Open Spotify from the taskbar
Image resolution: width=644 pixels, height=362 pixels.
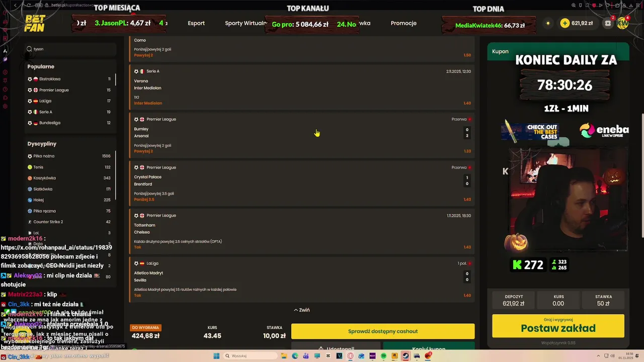[x=383, y=356]
